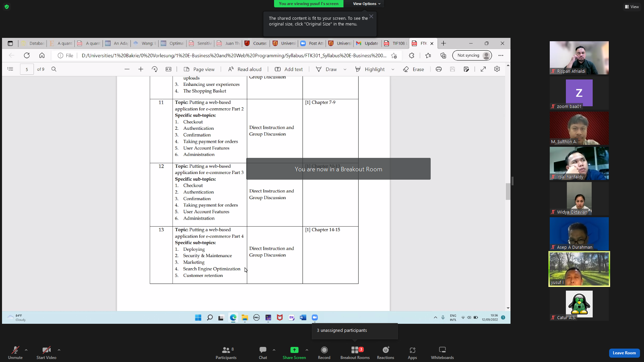
Task: Select the Erase tool
Action: [414, 69]
